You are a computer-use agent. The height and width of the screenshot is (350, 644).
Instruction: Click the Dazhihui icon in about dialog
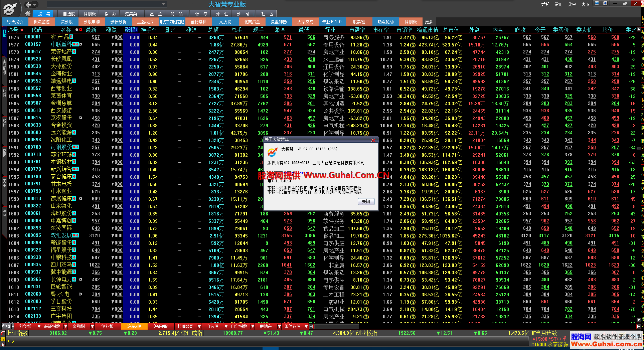pos(272,152)
